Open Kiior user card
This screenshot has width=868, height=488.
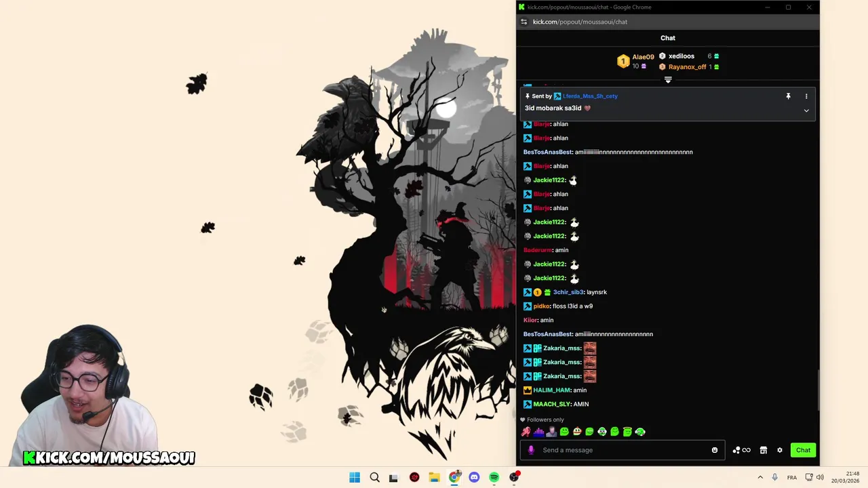pos(530,321)
